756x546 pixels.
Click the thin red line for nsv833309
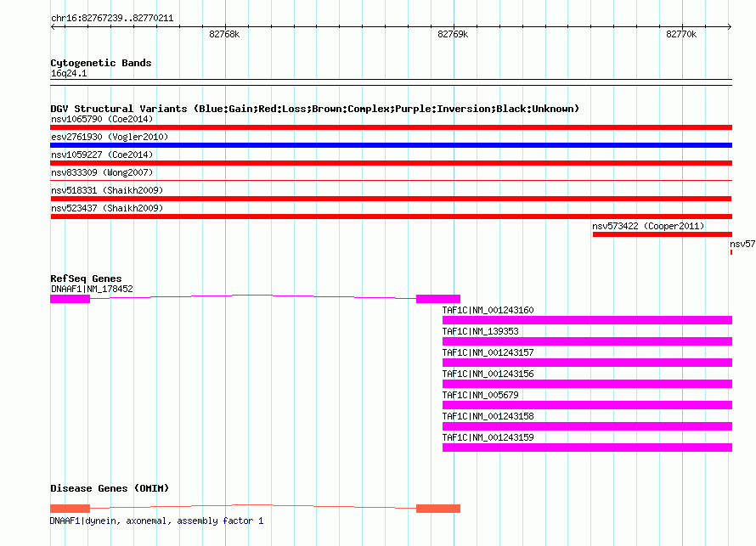(391, 181)
